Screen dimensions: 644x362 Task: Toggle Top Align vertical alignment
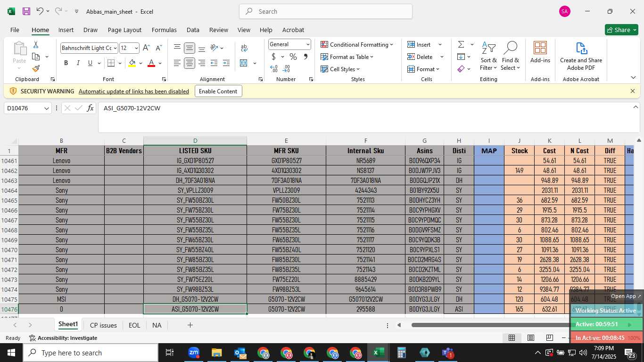(177, 48)
